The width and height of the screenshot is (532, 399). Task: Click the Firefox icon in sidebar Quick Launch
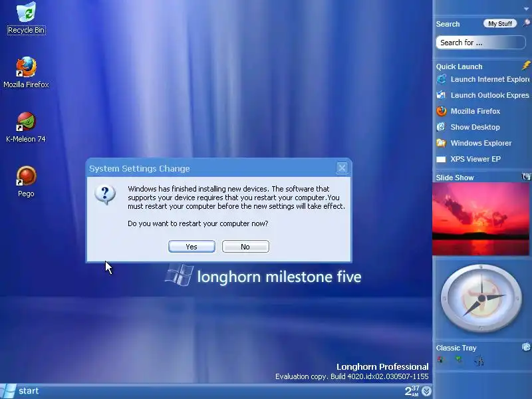pyautogui.click(x=442, y=111)
